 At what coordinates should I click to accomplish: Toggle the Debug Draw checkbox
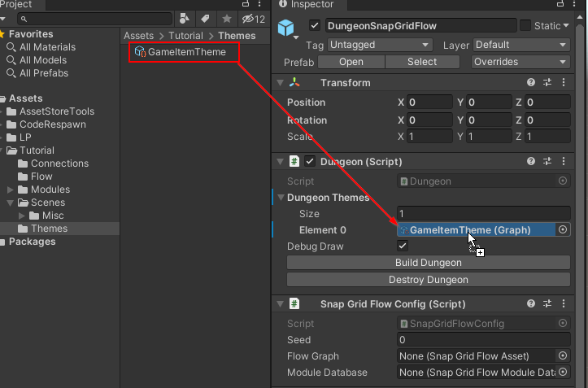coord(403,246)
